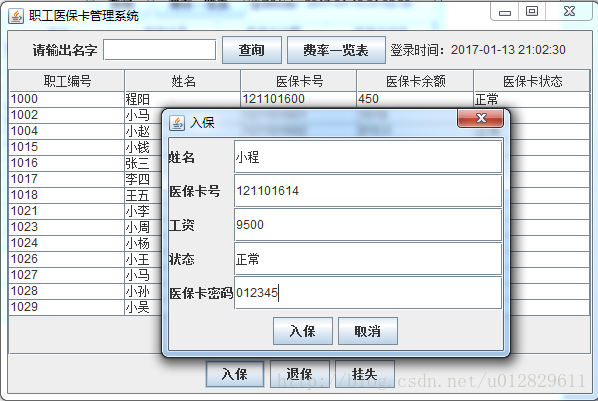Select employee ID cell 1017
The image size is (598, 401).
point(67,179)
